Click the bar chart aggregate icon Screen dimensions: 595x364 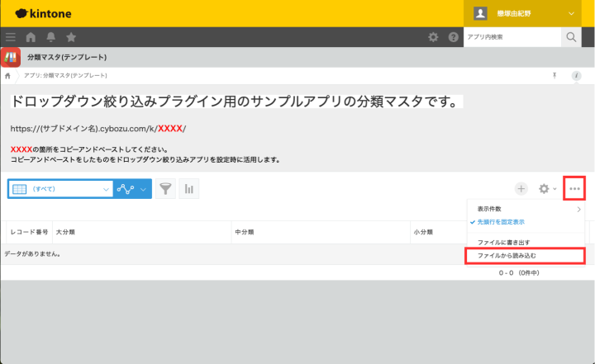pos(189,189)
